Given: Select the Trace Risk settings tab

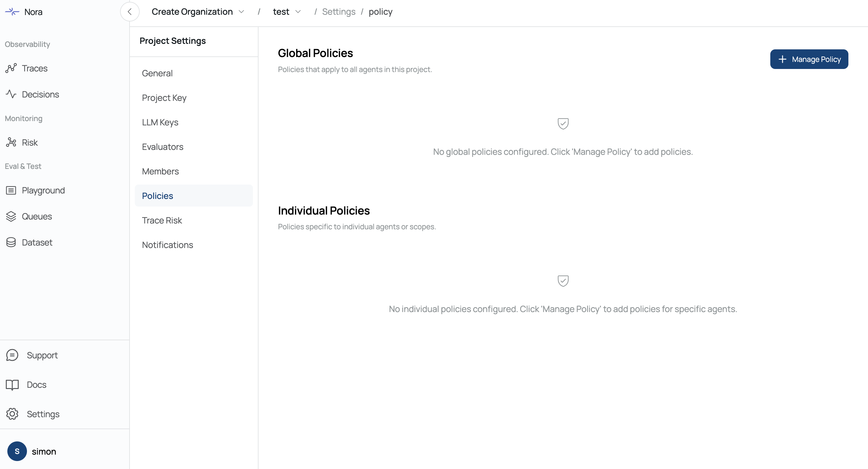Looking at the screenshot, I should coord(162,220).
